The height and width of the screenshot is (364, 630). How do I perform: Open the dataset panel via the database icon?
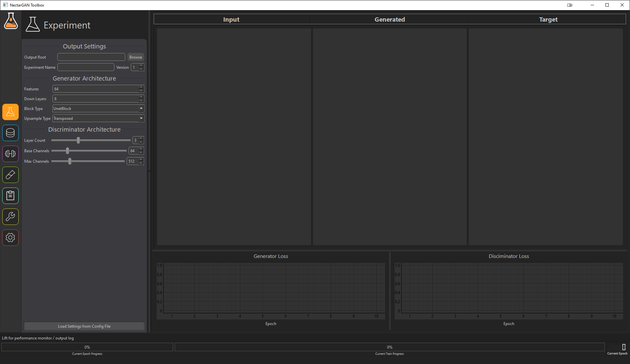click(x=10, y=133)
